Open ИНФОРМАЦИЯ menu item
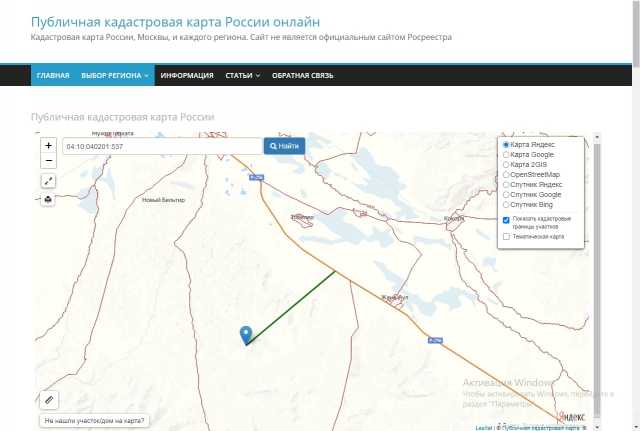 [x=187, y=76]
